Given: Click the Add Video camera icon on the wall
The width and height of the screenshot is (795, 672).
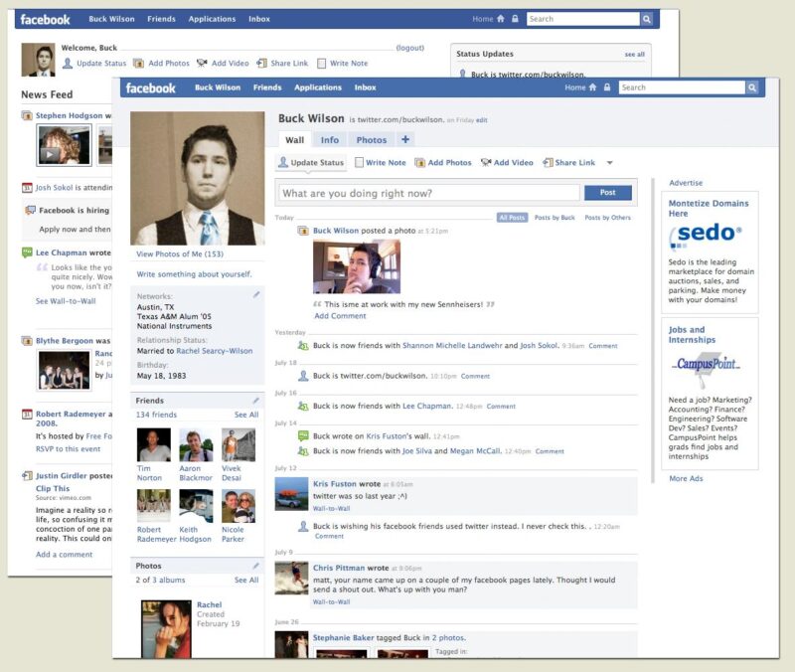Looking at the screenshot, I should point(485,163).
